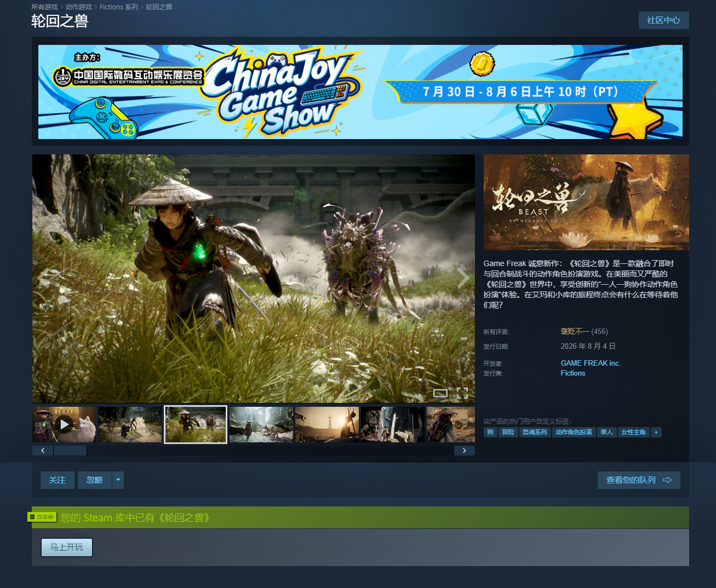The image size is (716, 588).
Task: Move the thumbnail strip scrollbar handle
Action: tap(70, 451)
